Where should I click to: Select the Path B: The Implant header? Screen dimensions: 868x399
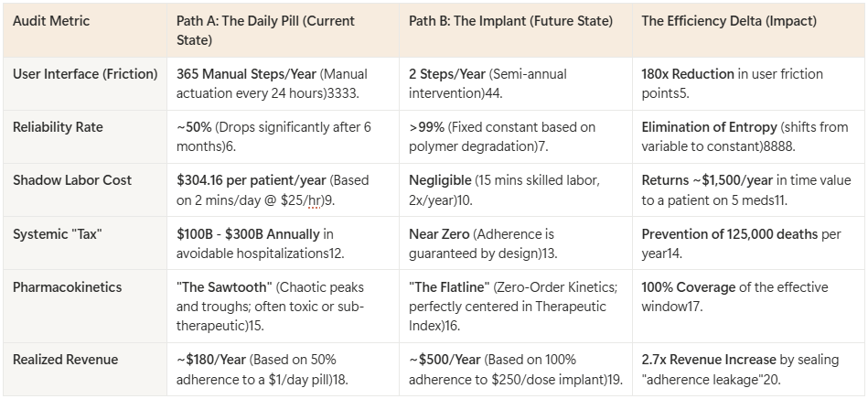pyautogui.click(x=510, y=21)
